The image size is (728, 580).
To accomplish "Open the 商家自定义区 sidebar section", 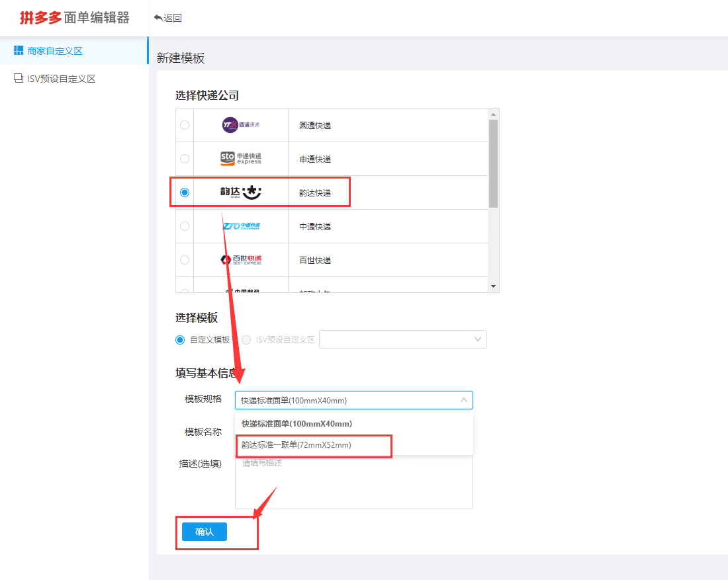I will [x=74, y=50].
